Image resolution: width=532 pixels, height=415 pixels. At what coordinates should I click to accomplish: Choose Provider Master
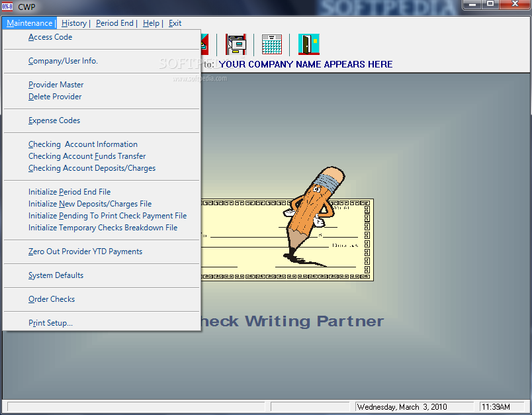click(x=102, y=85)
